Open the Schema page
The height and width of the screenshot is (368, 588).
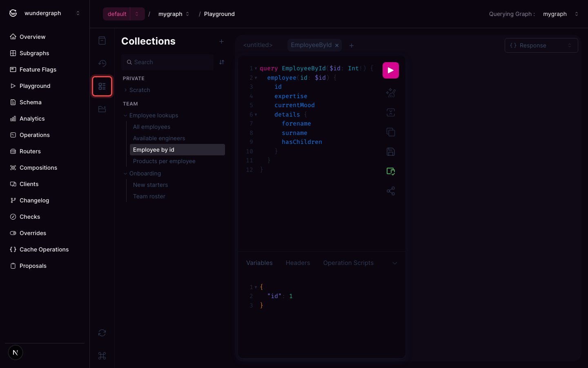(x=45, y=102)
